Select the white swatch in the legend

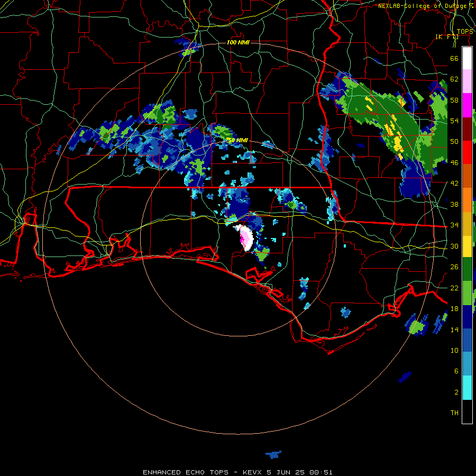(x=467, y=58)
